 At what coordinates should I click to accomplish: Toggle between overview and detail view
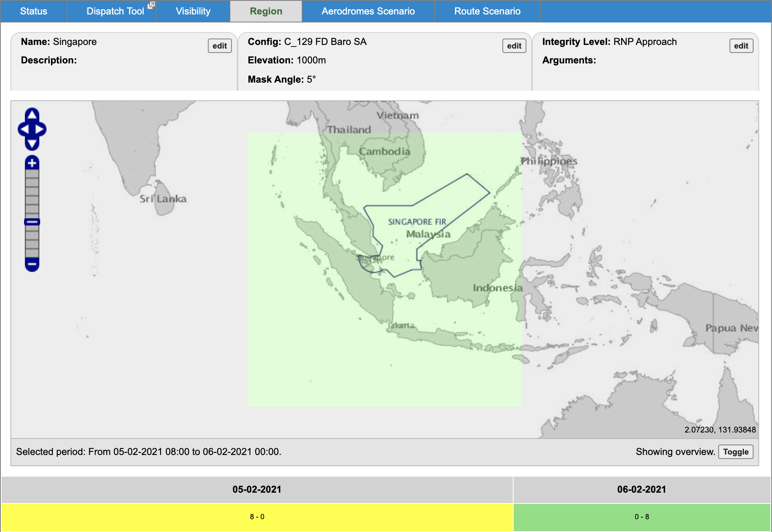(x=735, y=452)
